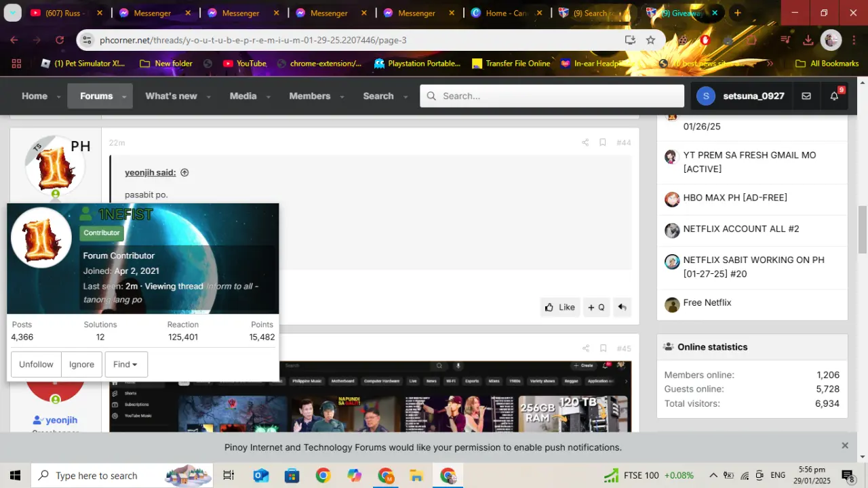The width and height of the screenshot is (868, 488).
Task: Open the HBO MAX PH [AD-FREE] thread
Action: pos(735,198)
